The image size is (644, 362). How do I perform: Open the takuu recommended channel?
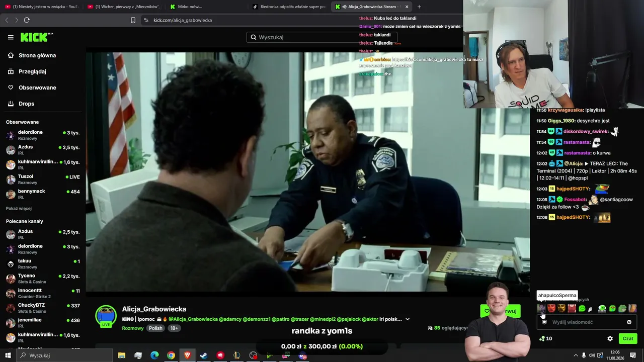[x=43, y=263]
